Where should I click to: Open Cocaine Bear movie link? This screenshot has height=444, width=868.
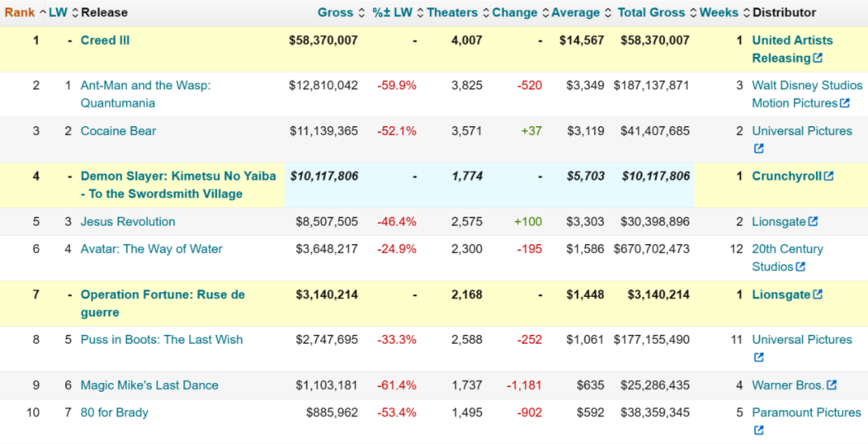118,131
